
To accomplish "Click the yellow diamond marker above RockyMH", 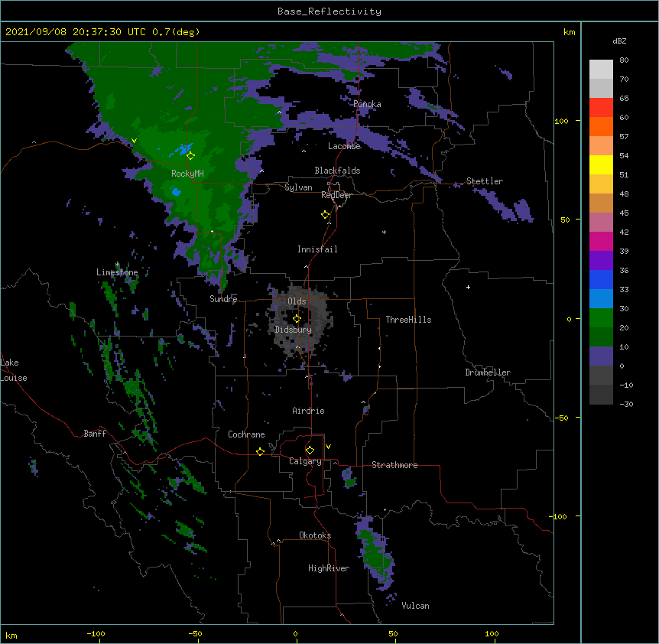I will tap(191, 156).
